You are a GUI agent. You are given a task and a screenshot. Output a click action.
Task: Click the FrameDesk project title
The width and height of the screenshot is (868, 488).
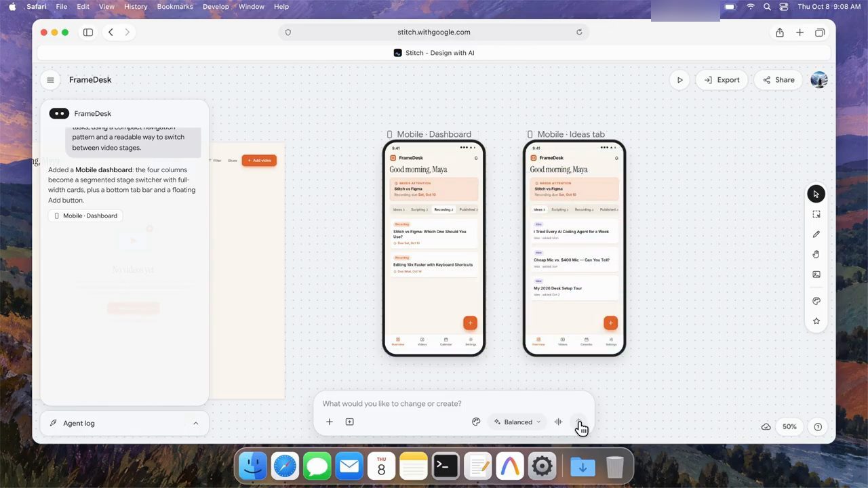[x=90, y=80]
